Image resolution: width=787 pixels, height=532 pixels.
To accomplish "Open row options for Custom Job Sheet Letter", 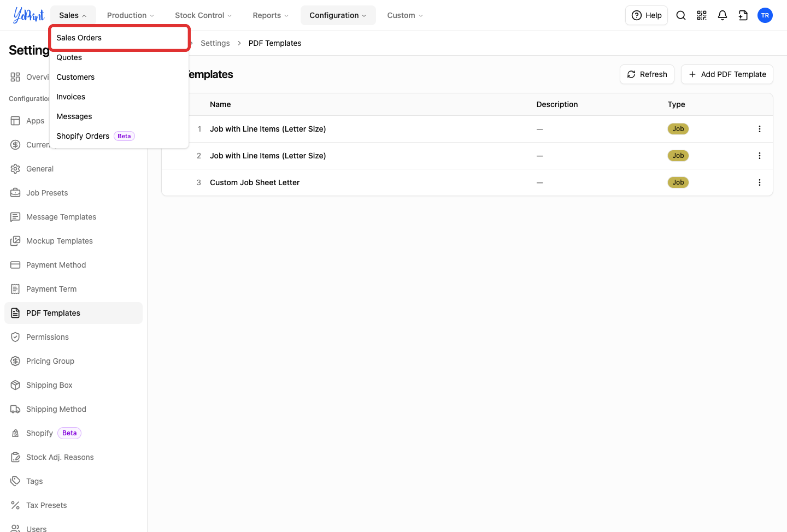I will click(760, 182).
